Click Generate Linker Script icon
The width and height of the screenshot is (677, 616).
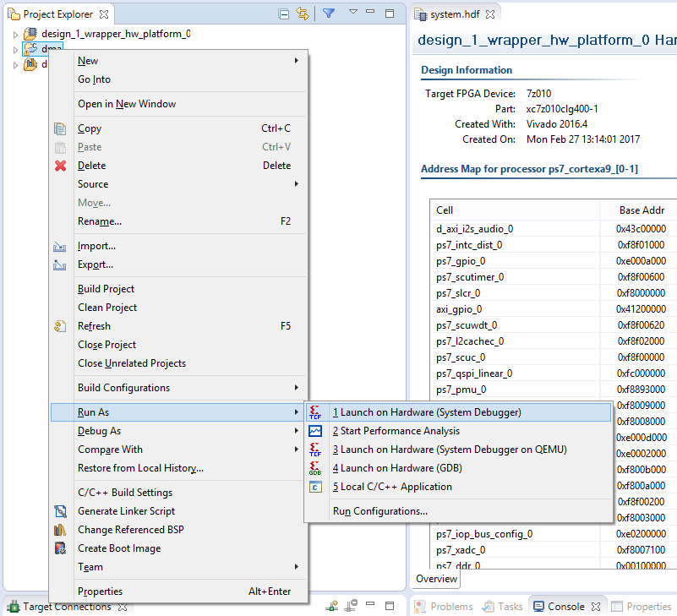coord(61,511)
